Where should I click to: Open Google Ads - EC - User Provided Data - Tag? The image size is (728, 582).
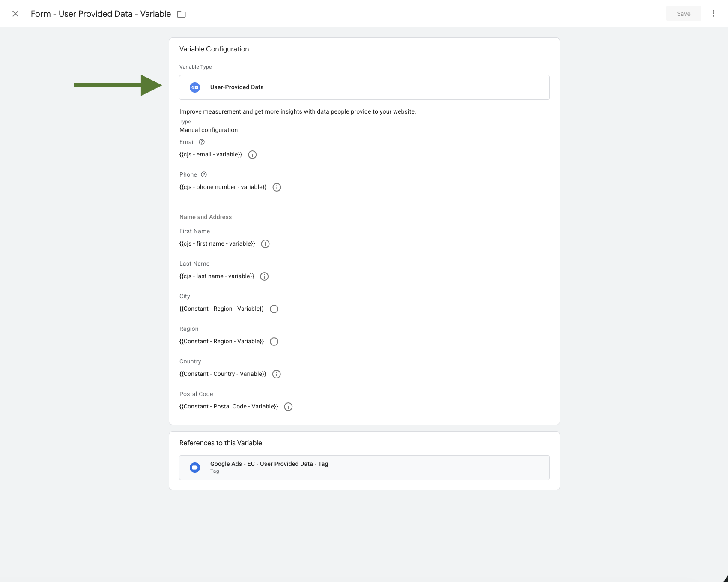point(364,468)
